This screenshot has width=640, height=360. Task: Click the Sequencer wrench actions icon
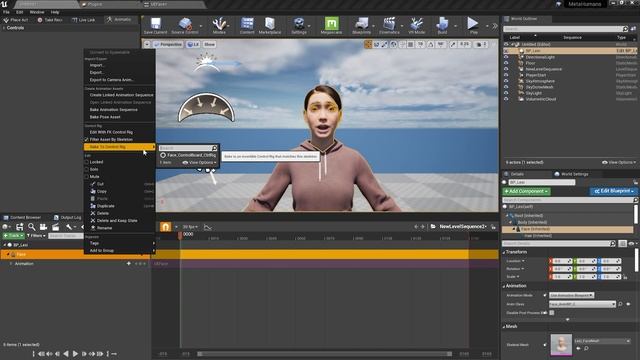69,227
